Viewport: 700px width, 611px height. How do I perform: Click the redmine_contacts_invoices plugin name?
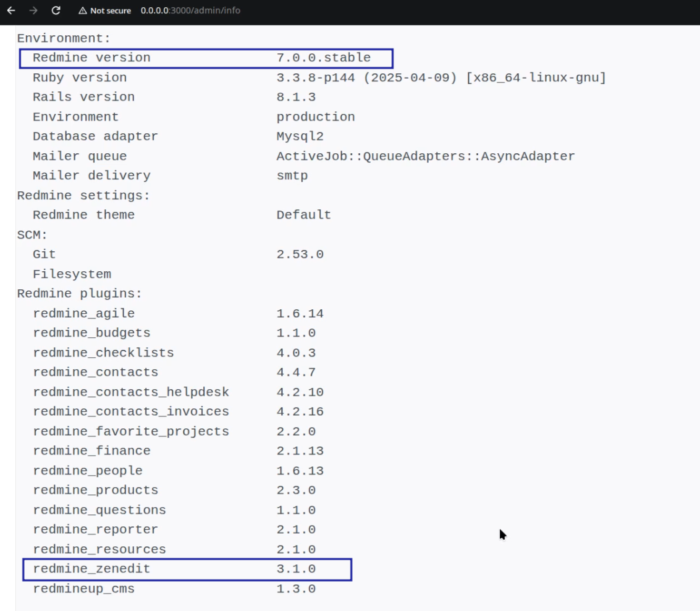131,412
